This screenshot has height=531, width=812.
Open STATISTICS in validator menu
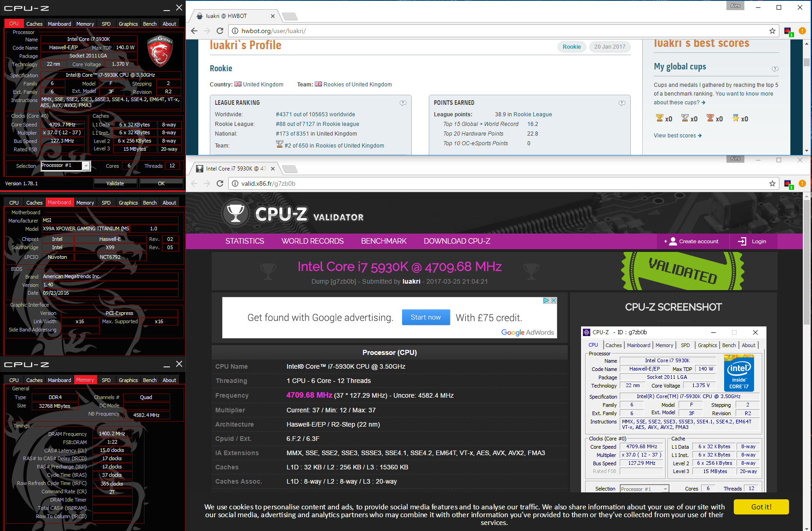(x=245, y=241)
